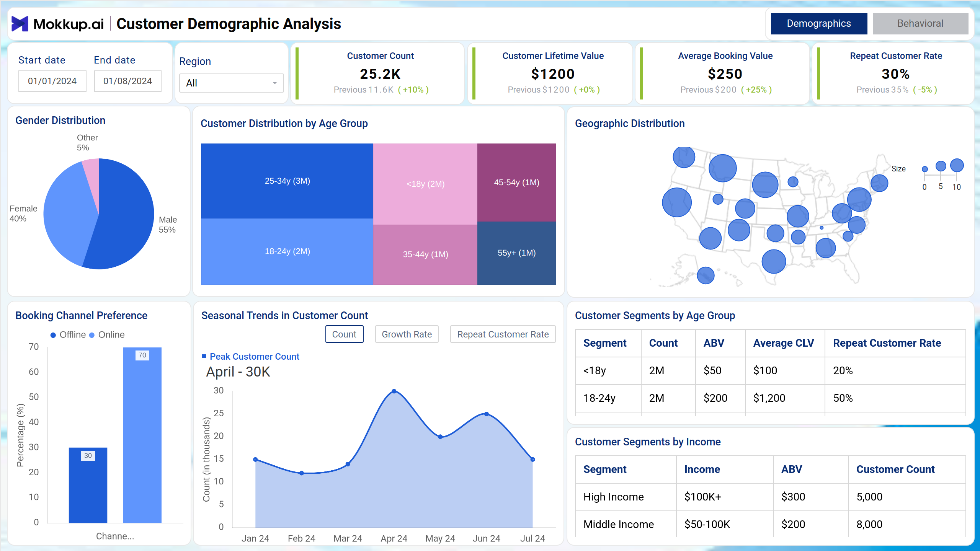Click the Gender Distribution title
Viewport: 980px width, 551px height.
coord(60,120)
